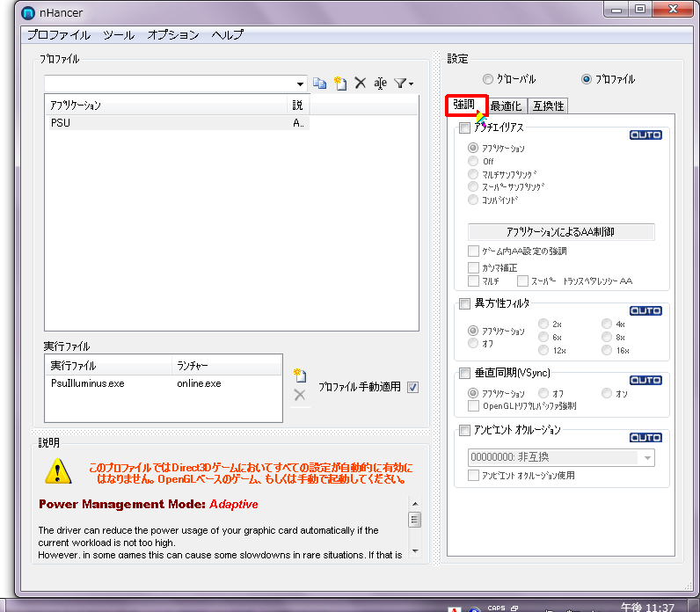Tick the ガンマ補正 checkbox

[473, 268]
